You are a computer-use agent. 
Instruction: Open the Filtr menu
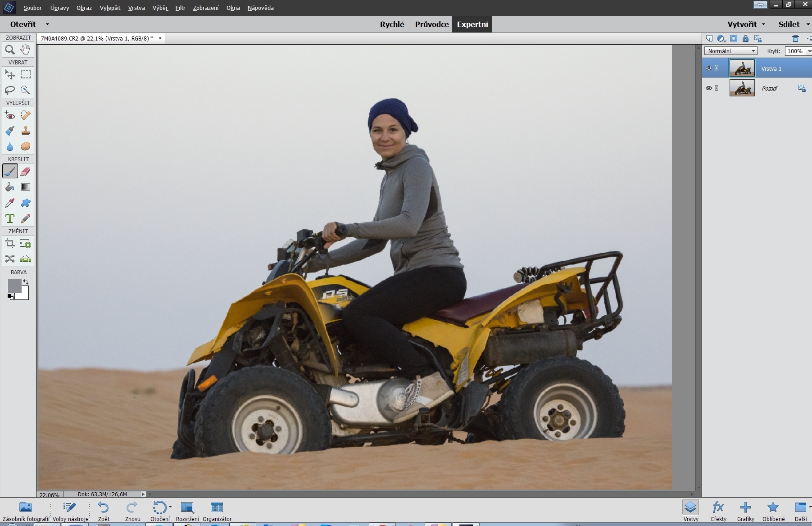pos(180,8)
